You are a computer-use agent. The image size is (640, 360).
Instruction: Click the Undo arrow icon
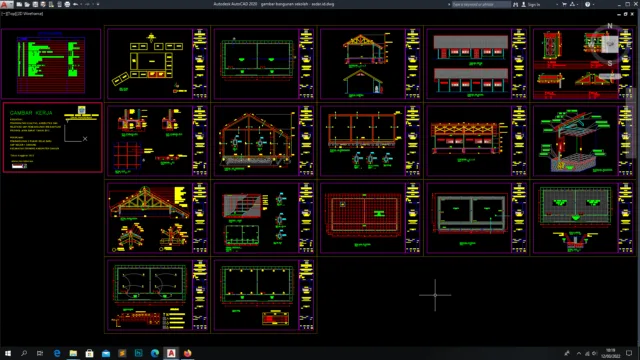(76, 4)
